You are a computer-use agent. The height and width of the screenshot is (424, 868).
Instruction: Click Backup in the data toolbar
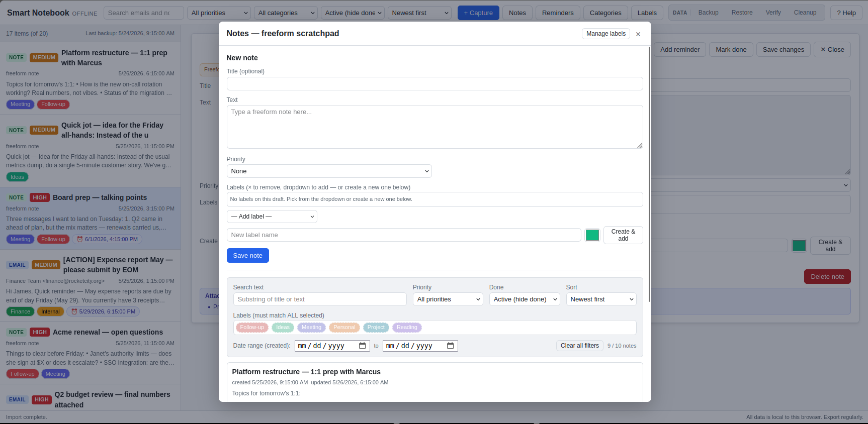[708, 13]
